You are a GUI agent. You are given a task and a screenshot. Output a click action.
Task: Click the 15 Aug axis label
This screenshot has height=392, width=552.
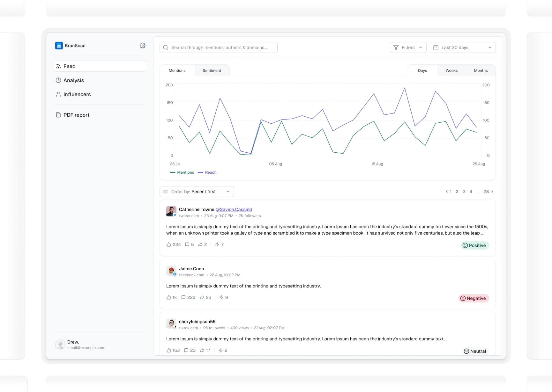[377, 164]
